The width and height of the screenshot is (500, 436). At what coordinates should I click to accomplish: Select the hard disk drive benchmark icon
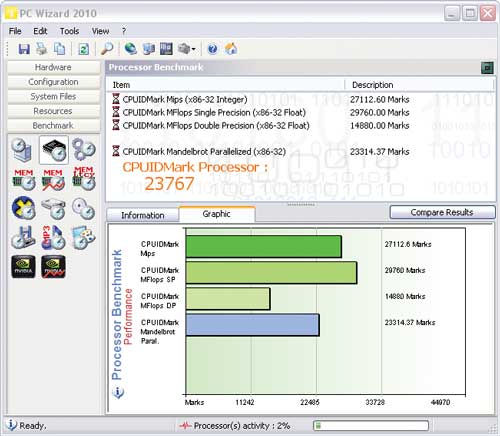(53, 209)
